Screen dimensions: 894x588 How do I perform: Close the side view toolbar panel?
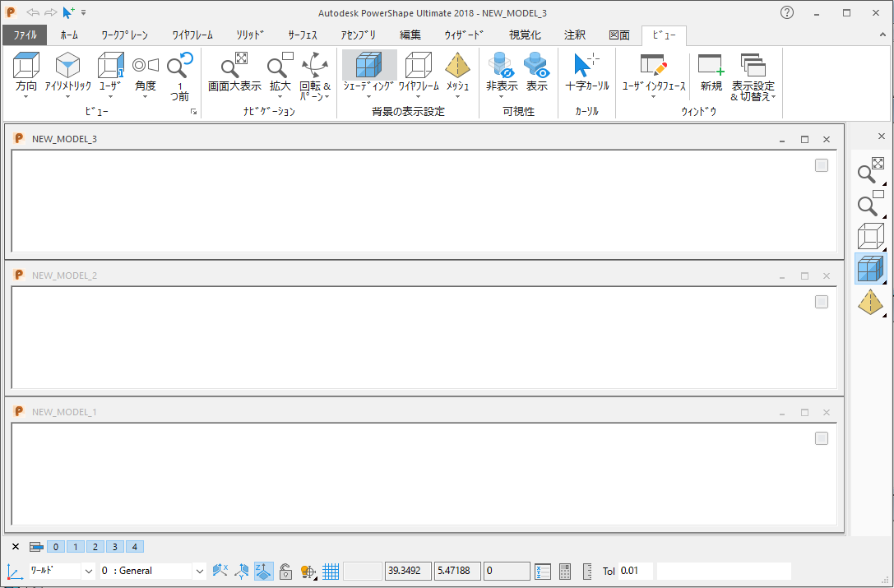pyautogui.click(x=882, y=137)
